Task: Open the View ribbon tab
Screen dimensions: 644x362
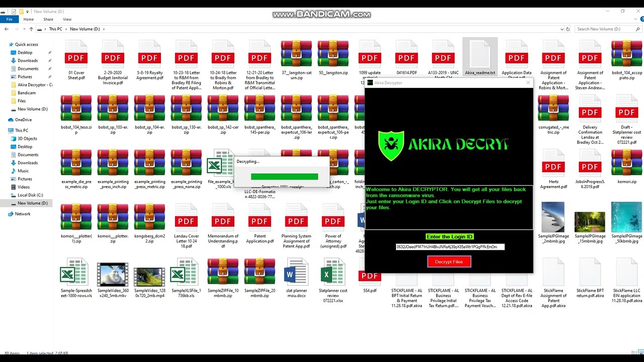Action: 67,20
